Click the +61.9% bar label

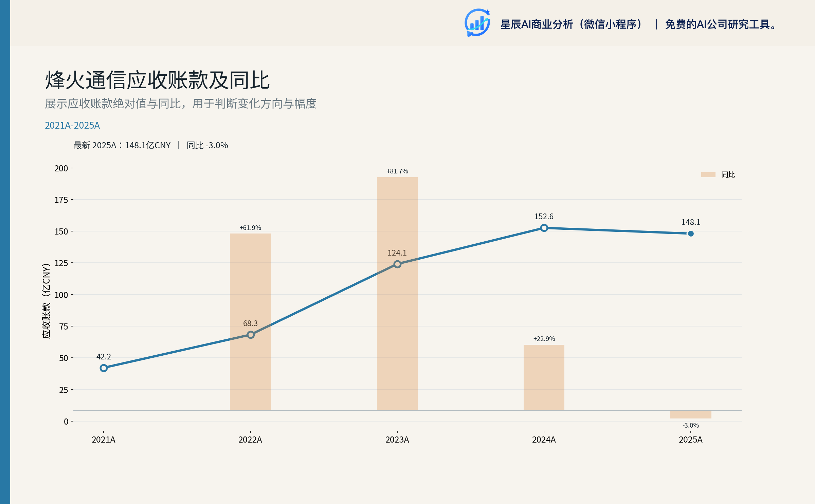(250, 228)
